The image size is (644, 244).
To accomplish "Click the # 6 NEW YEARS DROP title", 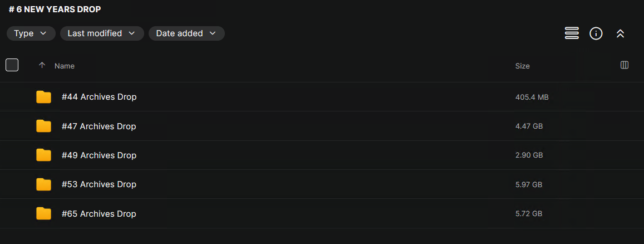I will pyautogui.click(x=55, y=9).
